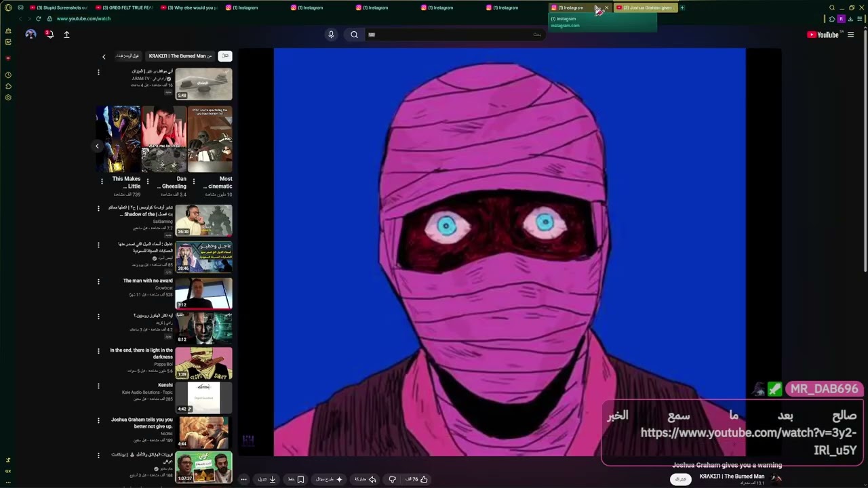The width and height of the screenshot is (868, 488).
Task: Click the Share arrow button
Action: 366,479
